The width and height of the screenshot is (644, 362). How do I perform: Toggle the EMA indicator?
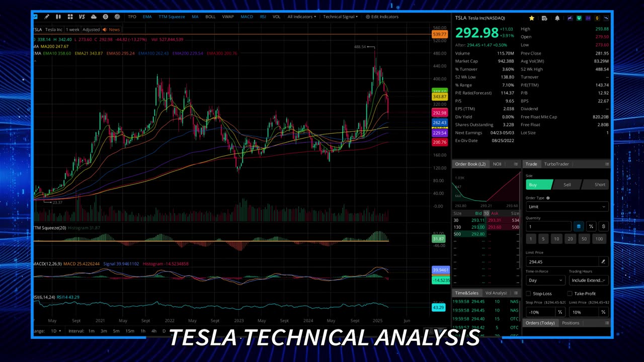[147, 17]
